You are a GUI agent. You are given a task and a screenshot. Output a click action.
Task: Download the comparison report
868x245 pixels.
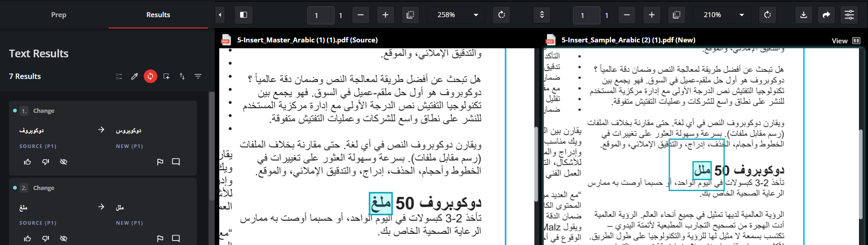[x=803, y=15]
